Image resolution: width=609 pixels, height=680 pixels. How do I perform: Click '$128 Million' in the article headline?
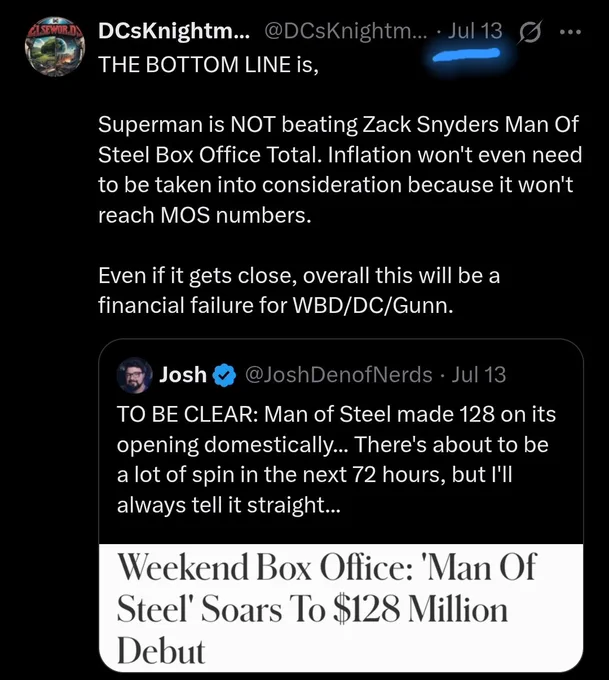(420, 610)
